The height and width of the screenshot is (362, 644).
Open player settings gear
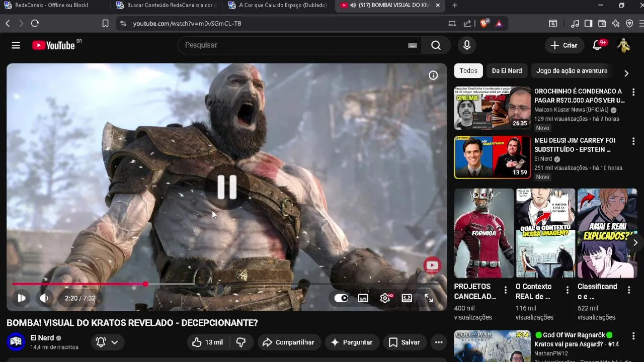click(385, 298)
